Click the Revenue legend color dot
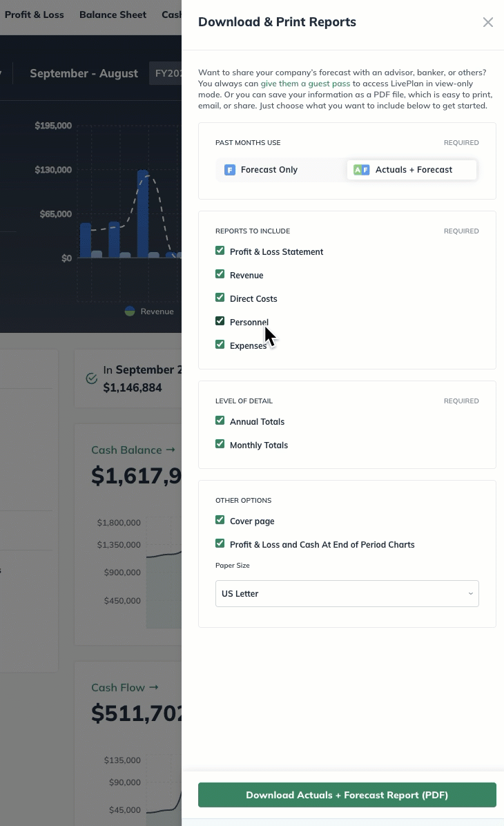 (130, 311)
